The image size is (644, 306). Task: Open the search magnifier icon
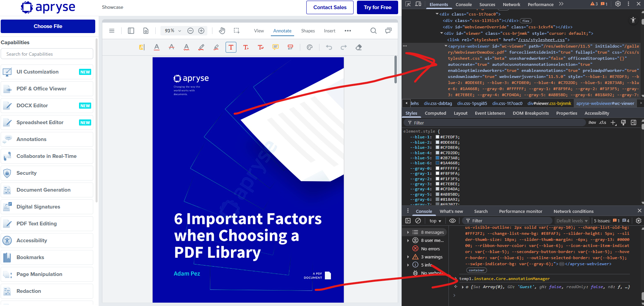373,31
